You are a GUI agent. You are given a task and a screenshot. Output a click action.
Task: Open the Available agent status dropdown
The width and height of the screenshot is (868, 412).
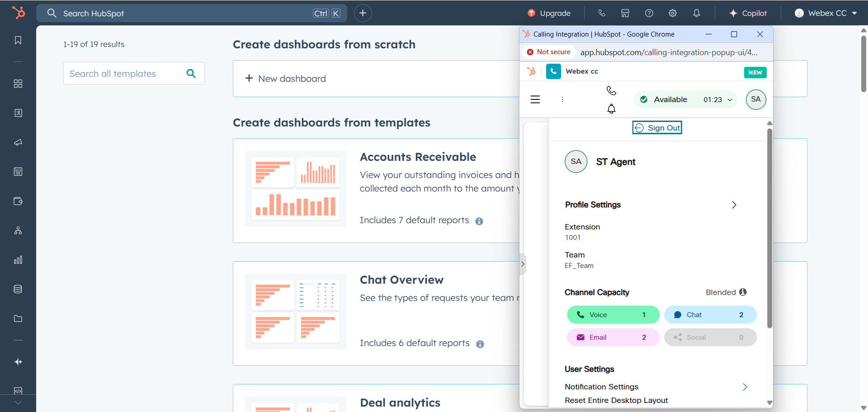coord(685,100)
